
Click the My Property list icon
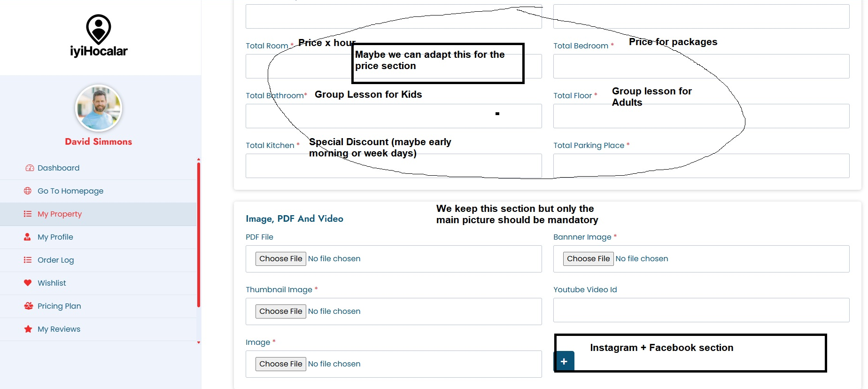point(28,214)
